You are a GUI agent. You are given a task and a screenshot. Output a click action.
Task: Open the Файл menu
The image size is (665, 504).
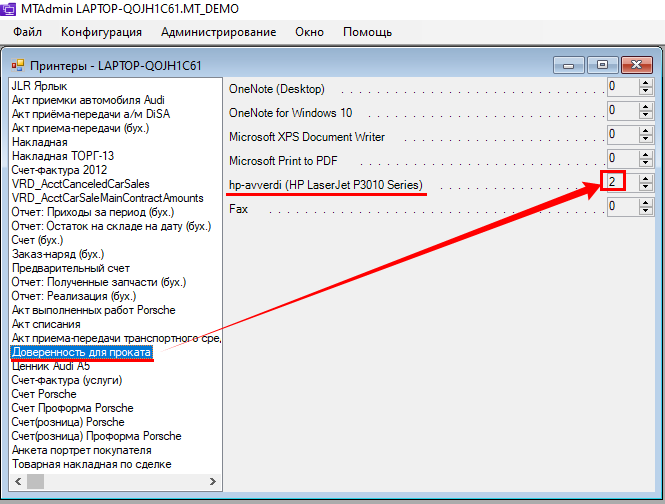pos(27,32)
